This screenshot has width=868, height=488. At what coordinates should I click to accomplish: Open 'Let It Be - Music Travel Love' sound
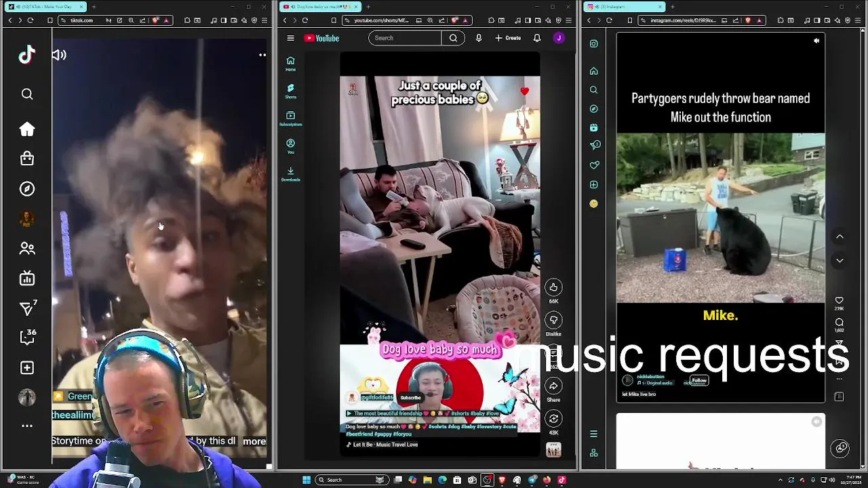click(x=382, y=445)
